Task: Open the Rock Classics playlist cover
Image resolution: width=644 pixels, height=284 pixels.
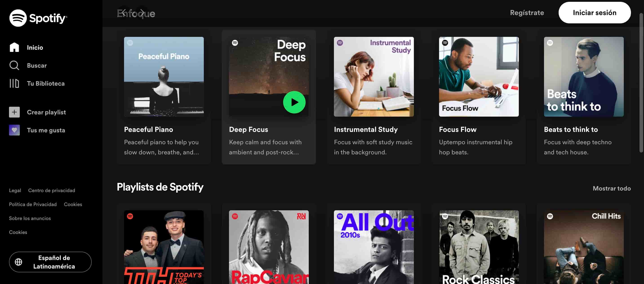Action: tap(479, 246)
